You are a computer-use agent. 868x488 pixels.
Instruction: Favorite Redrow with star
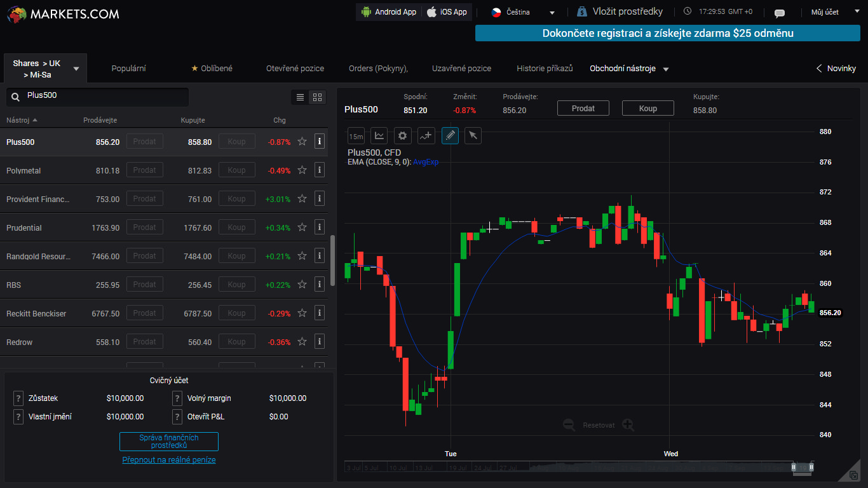pos(302,342)
